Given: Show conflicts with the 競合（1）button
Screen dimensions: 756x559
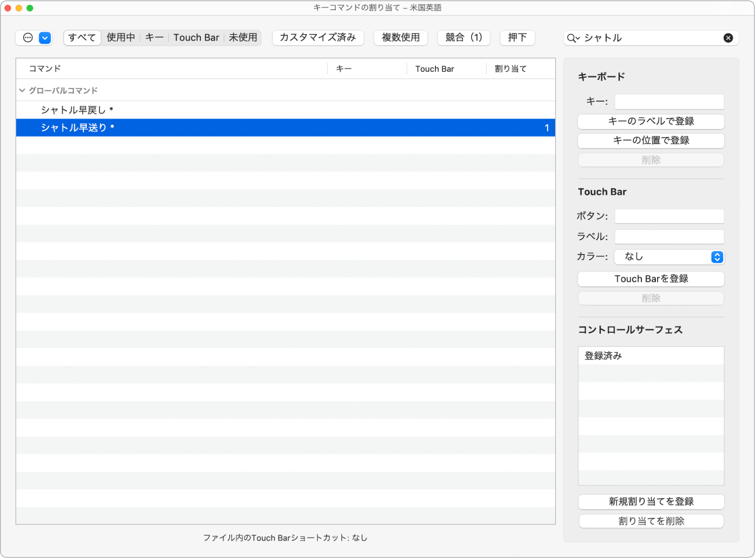Looking at the screenshot, I should click(464, 38).
